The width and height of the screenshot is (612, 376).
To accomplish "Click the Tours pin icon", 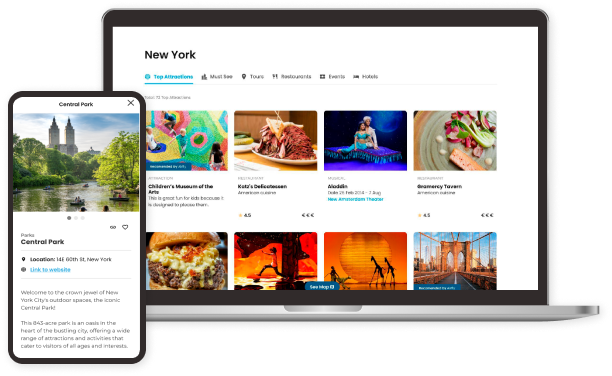I will tap(244, 77).
